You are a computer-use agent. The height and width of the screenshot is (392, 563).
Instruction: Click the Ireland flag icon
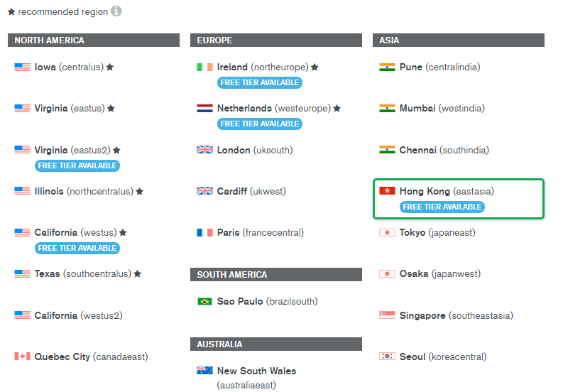point(204,67)
